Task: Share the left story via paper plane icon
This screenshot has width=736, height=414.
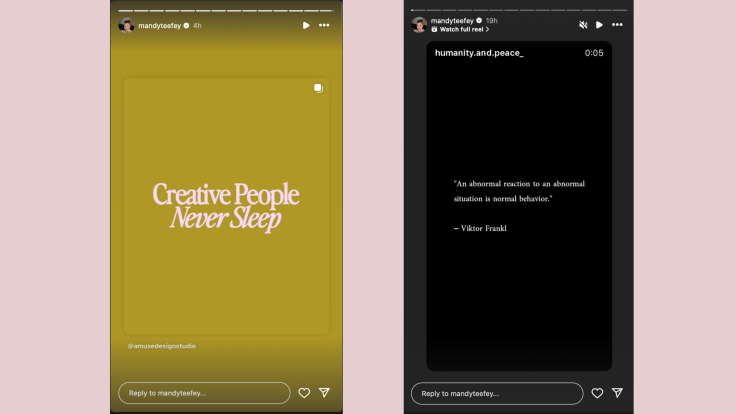Action: (324, 392)
